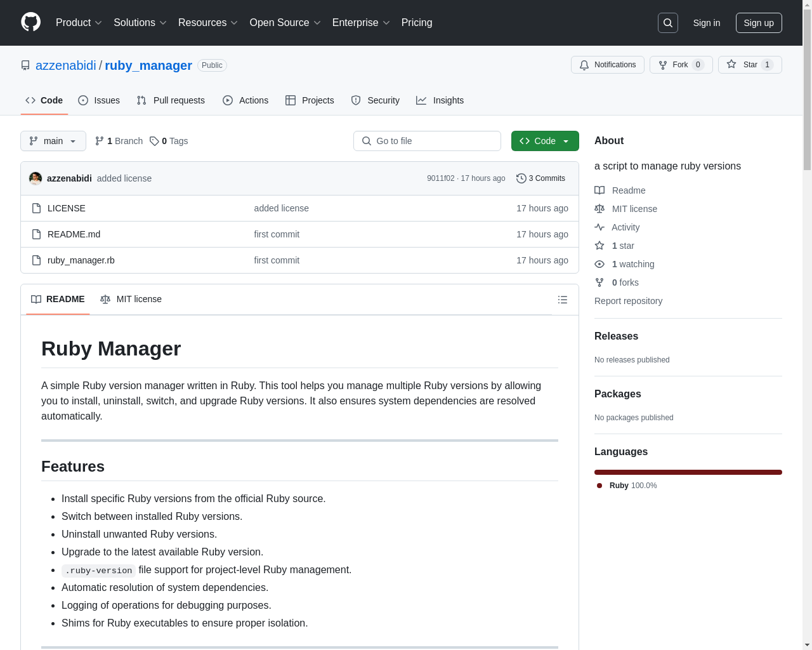Open the LICENSE file name
The height and width of the screenshot is (650, 812).
click(67, 208)
